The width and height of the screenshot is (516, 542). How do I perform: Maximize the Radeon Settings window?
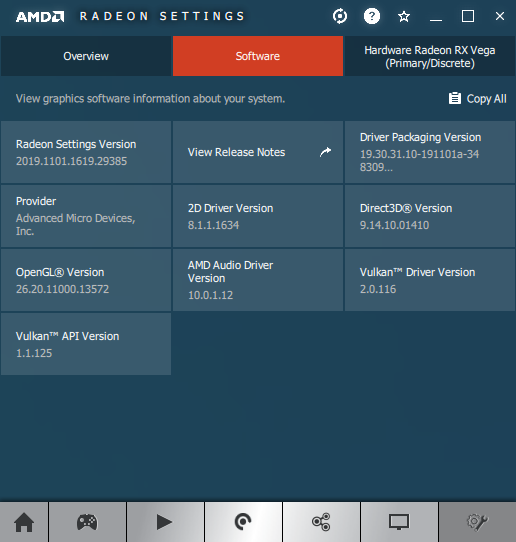[x=468, y=16]
